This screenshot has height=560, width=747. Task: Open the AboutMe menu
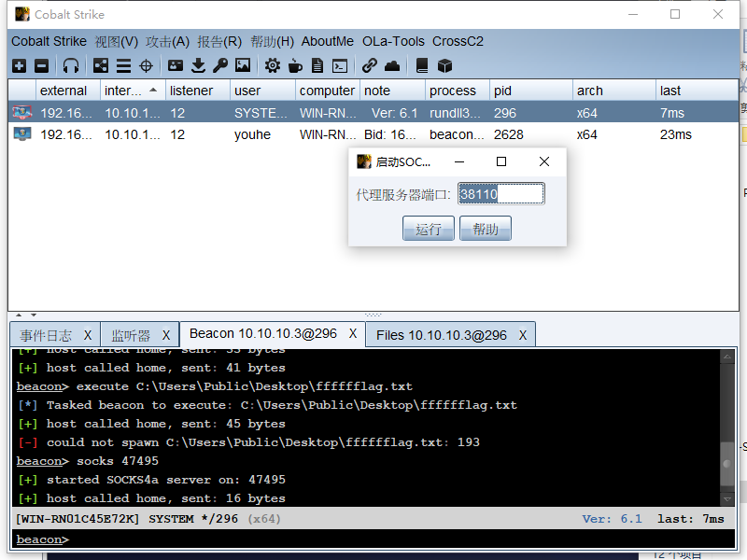328,41
